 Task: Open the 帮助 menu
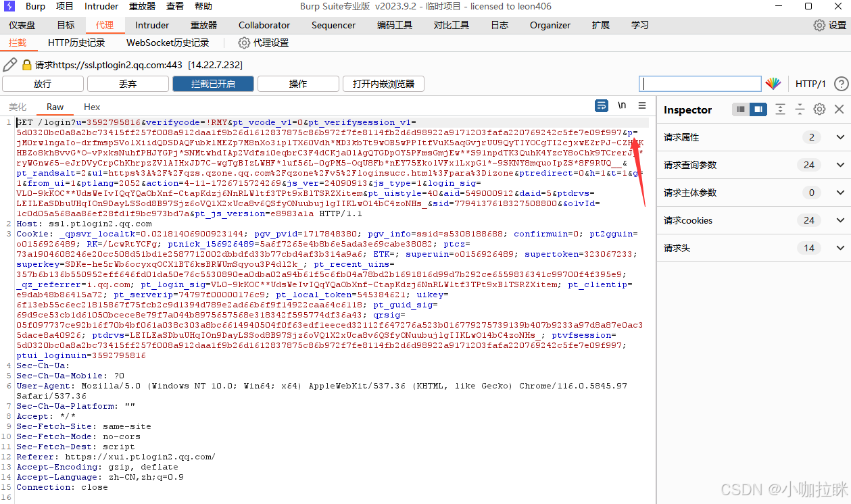click(203, 6)
